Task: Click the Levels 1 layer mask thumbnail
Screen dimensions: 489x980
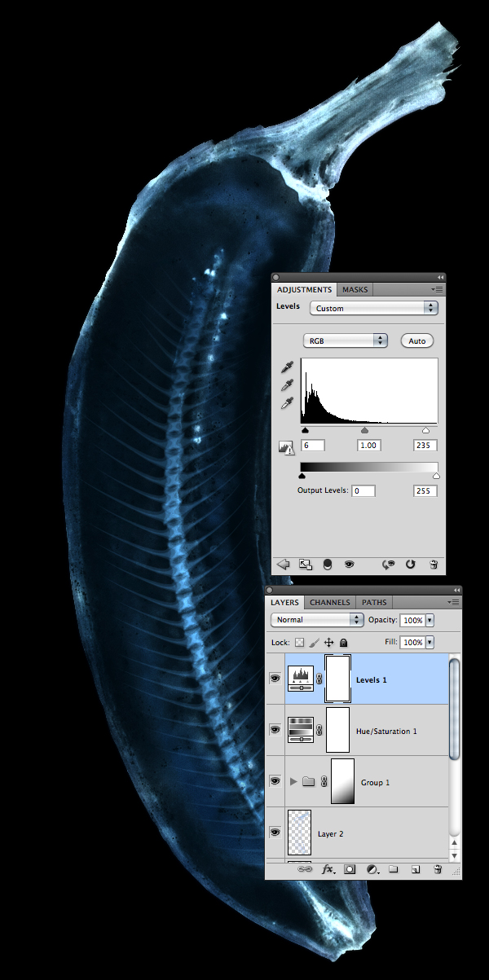Action: 337,678
